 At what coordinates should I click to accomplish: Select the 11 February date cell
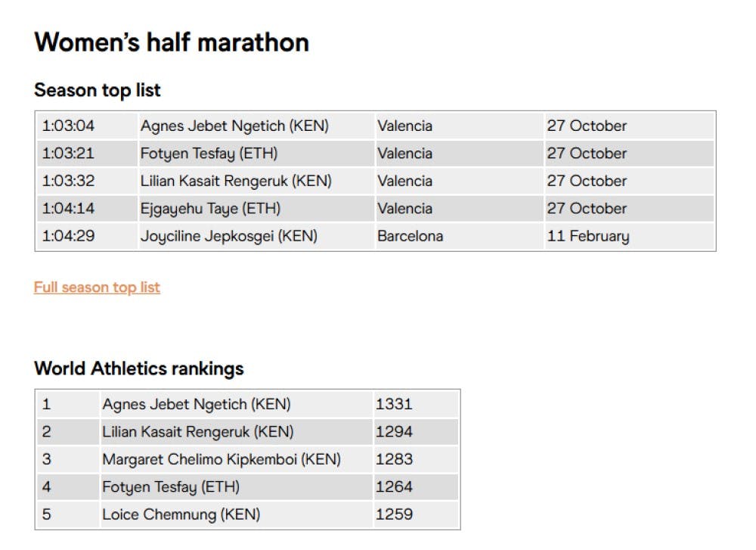(x=588, y=236)
